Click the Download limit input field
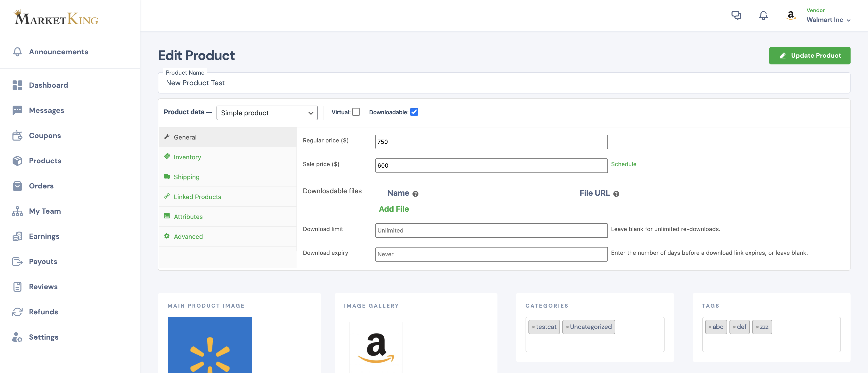This screenshot has width=868, height=373. pos(491,231)
